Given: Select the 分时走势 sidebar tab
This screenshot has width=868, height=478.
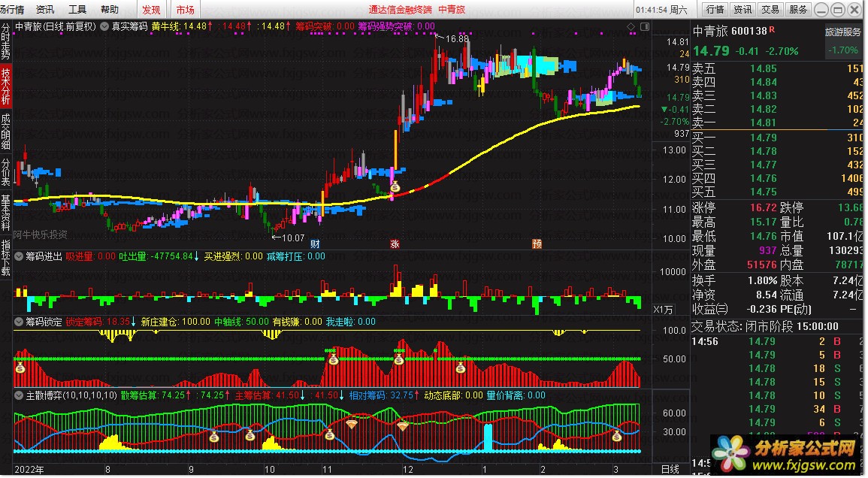Looking at the screenshot, I should pos(5,42).
